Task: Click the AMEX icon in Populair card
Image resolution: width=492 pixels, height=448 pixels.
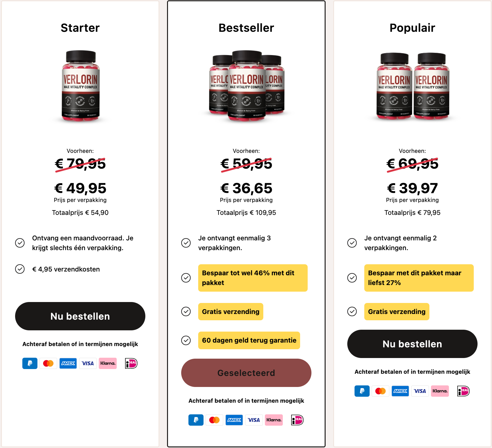Action: (x=400, y=391)
